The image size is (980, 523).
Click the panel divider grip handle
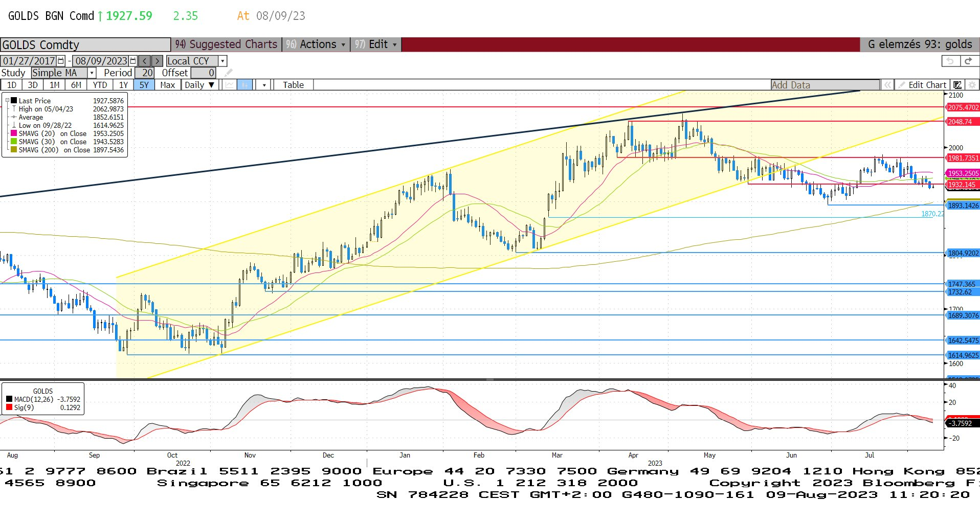pos(490,379)
